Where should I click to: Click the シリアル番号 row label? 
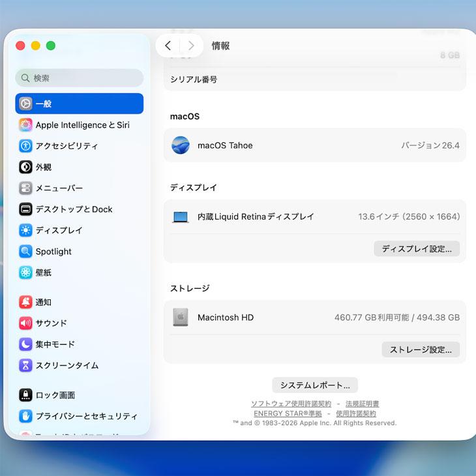coord(194,80)
